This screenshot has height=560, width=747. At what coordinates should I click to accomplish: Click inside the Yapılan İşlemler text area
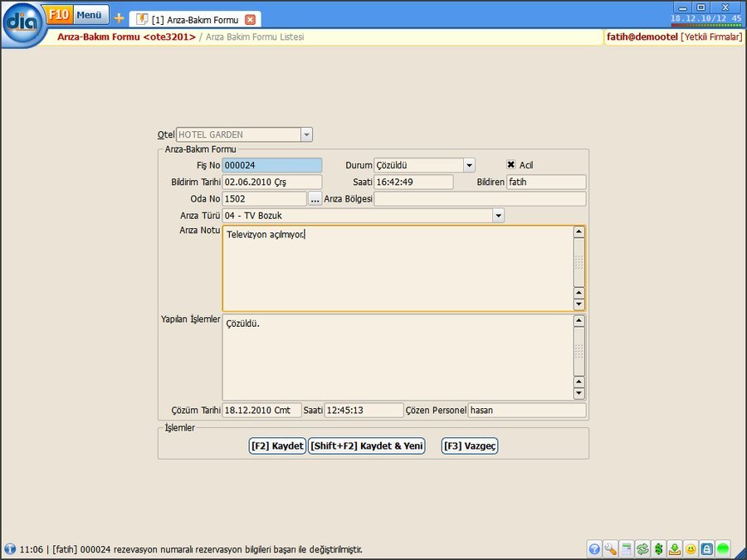pos(398,357)
